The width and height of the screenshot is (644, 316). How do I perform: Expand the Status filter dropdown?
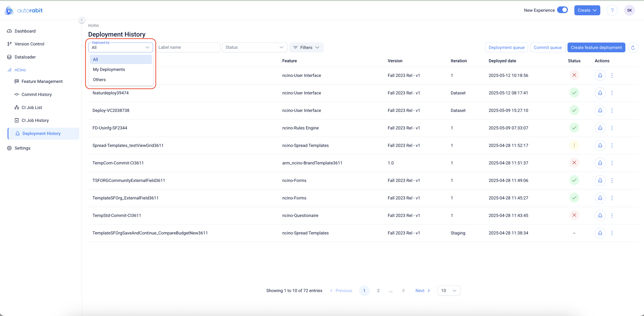254,47
